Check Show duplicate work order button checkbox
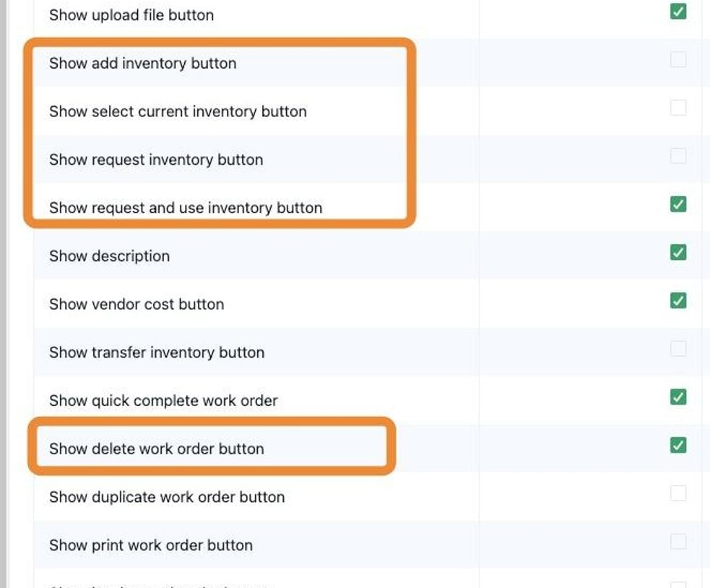The height and width of the screenshot is (588, 710). click(x=677, y=493)
